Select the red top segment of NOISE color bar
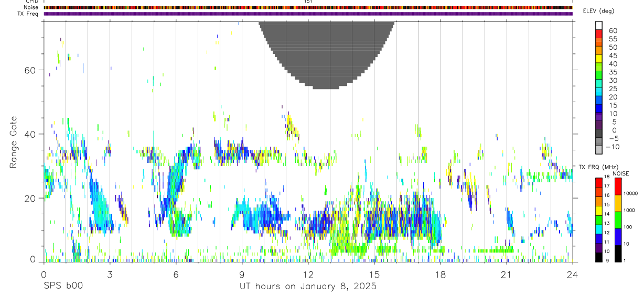 tap(618, 186)
